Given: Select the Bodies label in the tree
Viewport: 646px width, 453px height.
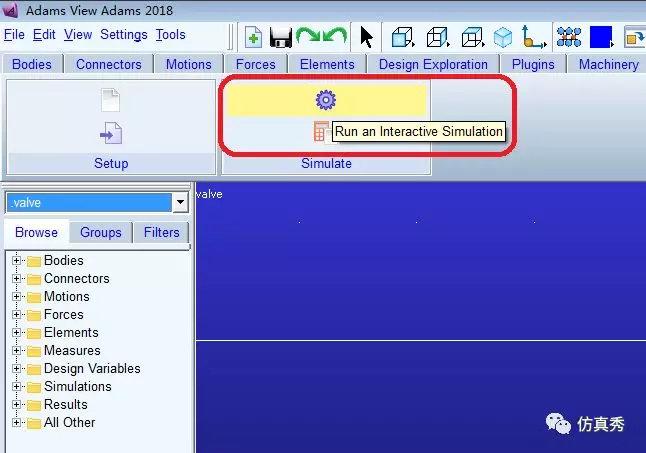Looking at the screenshot, I should click(64, 260).
